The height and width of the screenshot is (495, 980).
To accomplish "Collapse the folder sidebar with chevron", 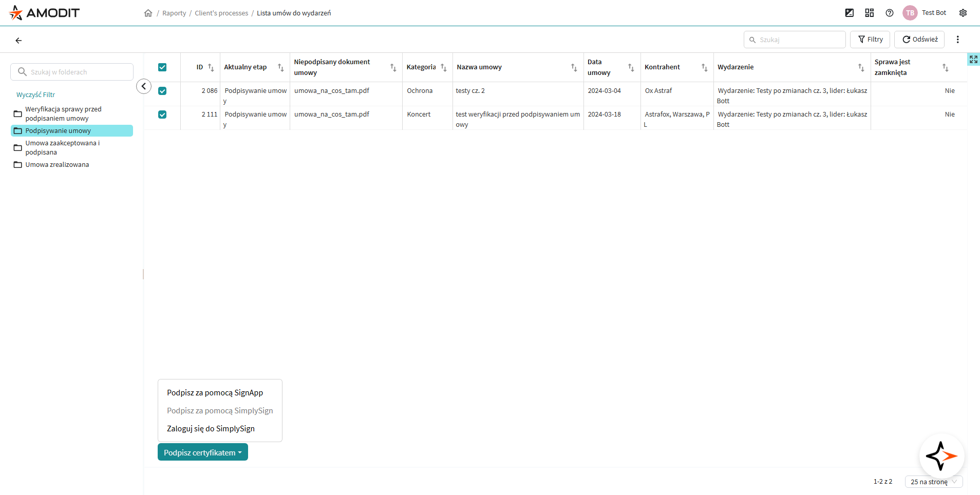I will [144, 86].
